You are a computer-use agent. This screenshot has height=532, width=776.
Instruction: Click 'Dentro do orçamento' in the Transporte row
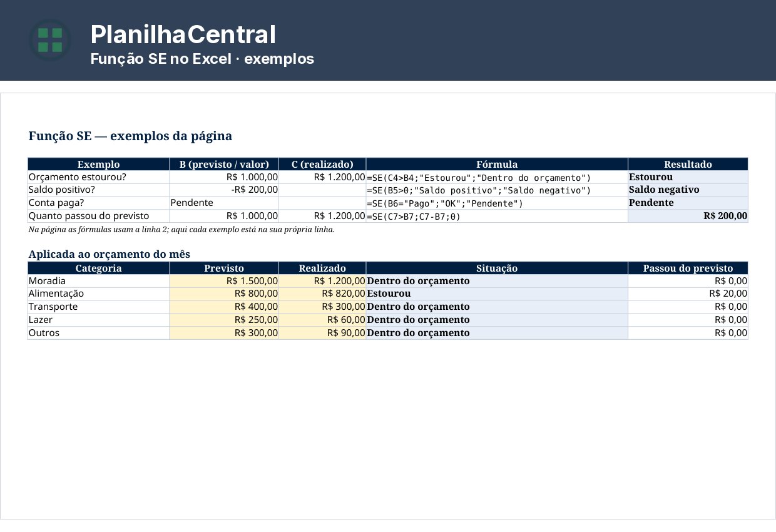[497, 307]
